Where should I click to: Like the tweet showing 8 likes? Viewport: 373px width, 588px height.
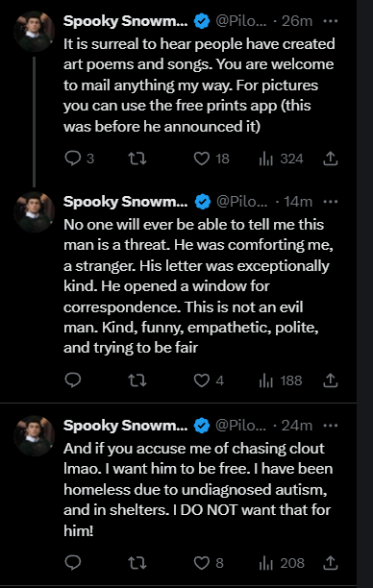[209, 562]
